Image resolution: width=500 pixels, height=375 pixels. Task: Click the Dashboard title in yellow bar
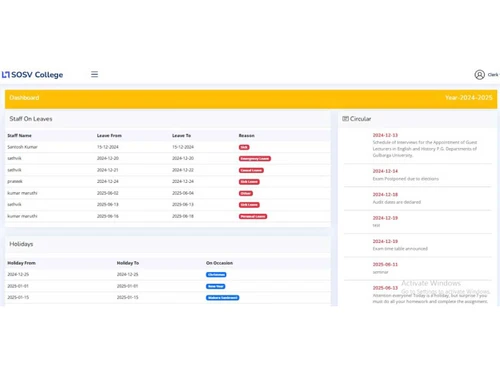[24, 98]
